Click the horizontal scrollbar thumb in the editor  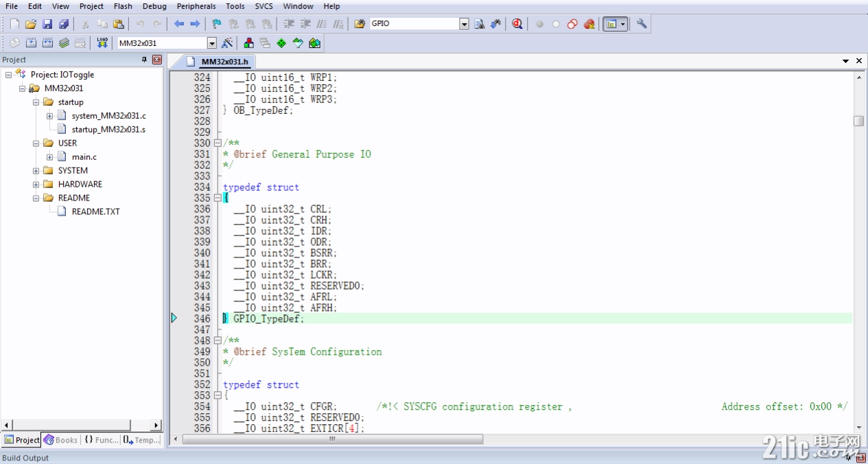click(333, 439)
